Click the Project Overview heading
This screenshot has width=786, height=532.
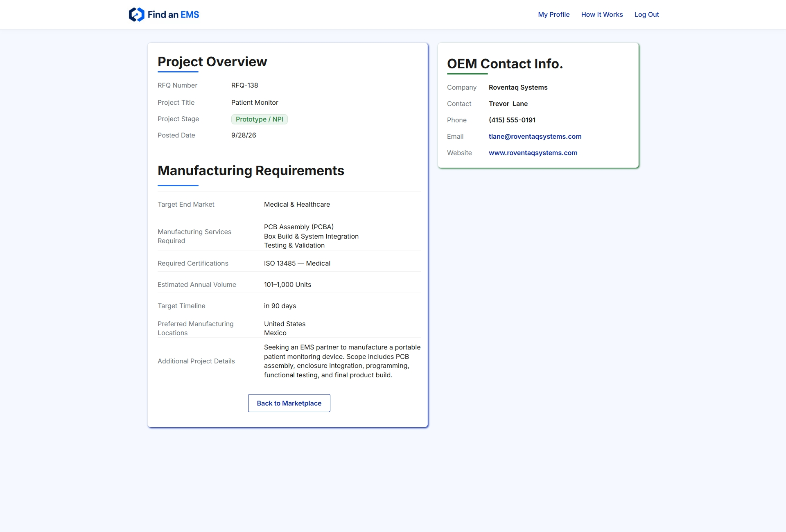point(212,62)
